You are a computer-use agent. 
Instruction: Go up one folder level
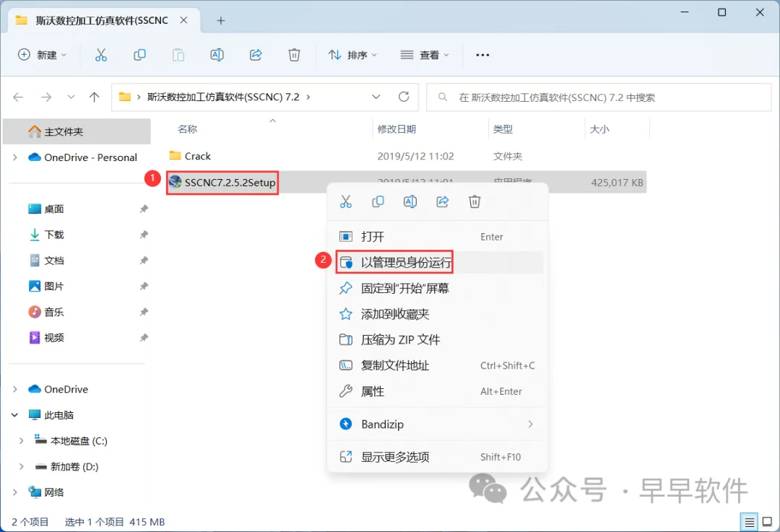pyautogui.click(x=94, y=97)
